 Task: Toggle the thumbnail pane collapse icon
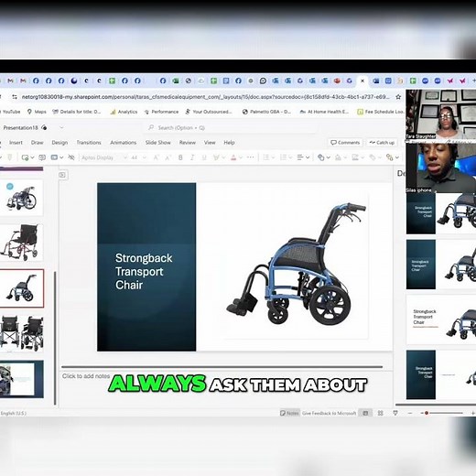[62, 175]
